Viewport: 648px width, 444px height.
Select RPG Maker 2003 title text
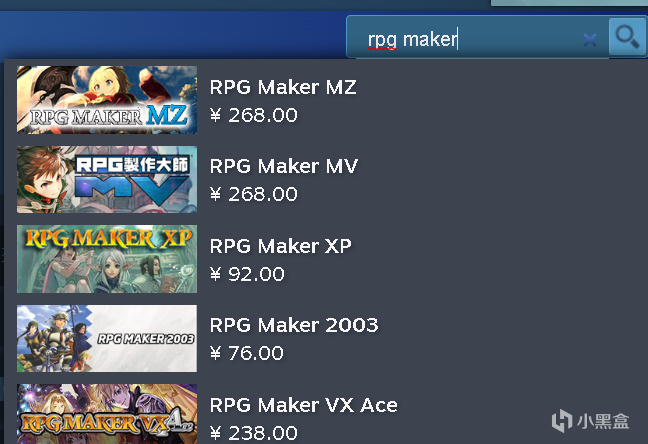(x=294, y=325)
